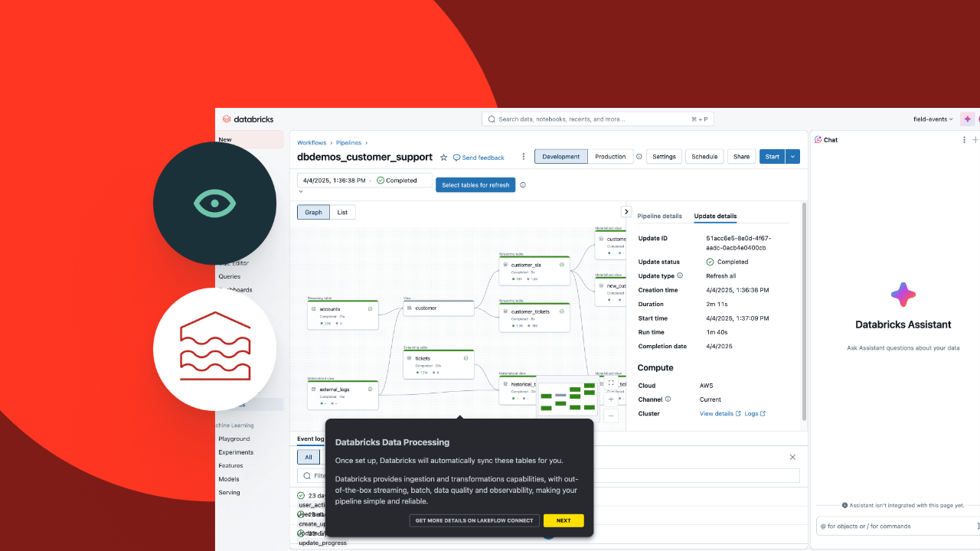Viewport: 980px width, 551px height.
Task: Click the Select tables for refresh button
Action: [x=475, y=184]
